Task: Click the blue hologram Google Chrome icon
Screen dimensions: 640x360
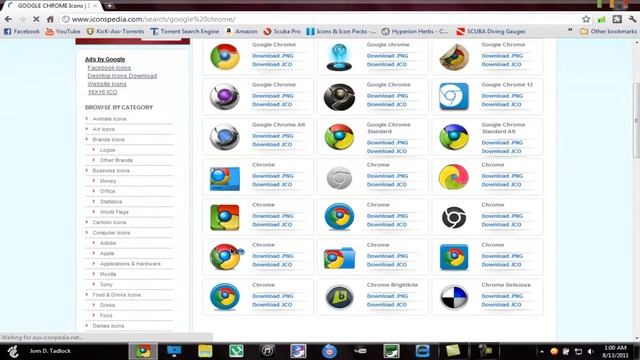Action: (x=339, y=57)
